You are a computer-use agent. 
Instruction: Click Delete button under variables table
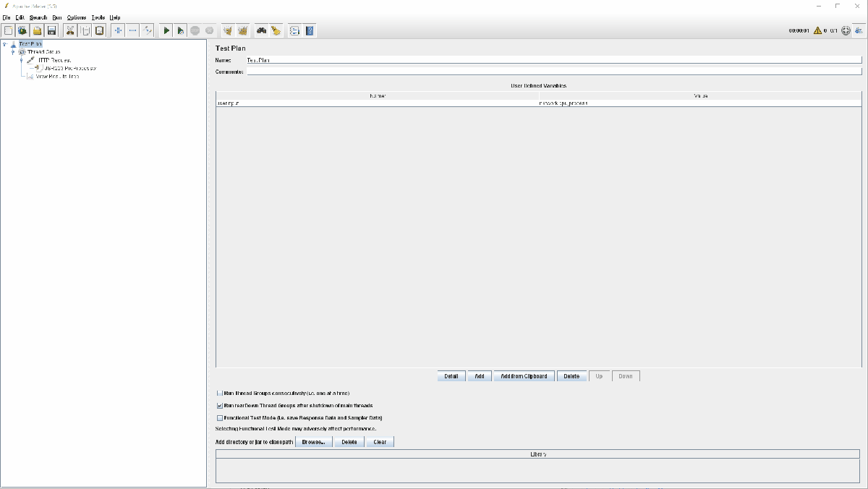pyautogui.click(x=571, y=376)
